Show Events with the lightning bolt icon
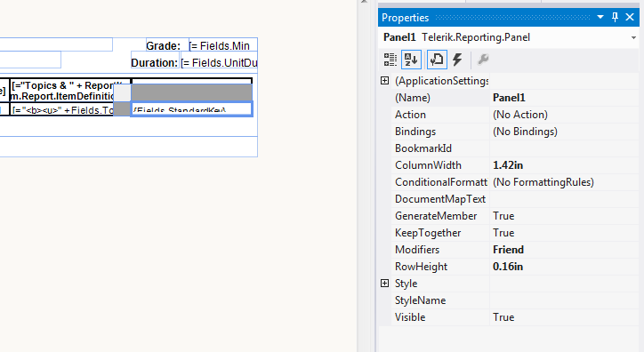 point(457,60)
